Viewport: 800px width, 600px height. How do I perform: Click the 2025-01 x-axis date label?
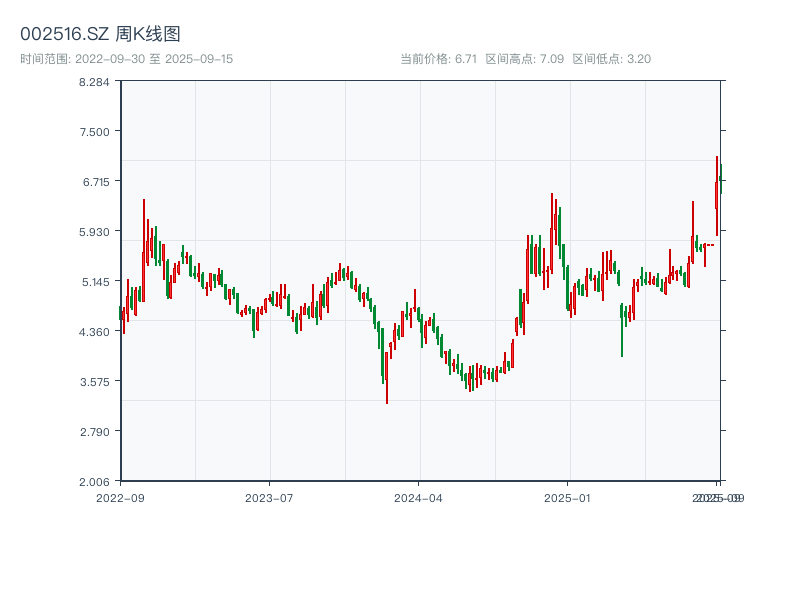point(568,497)
